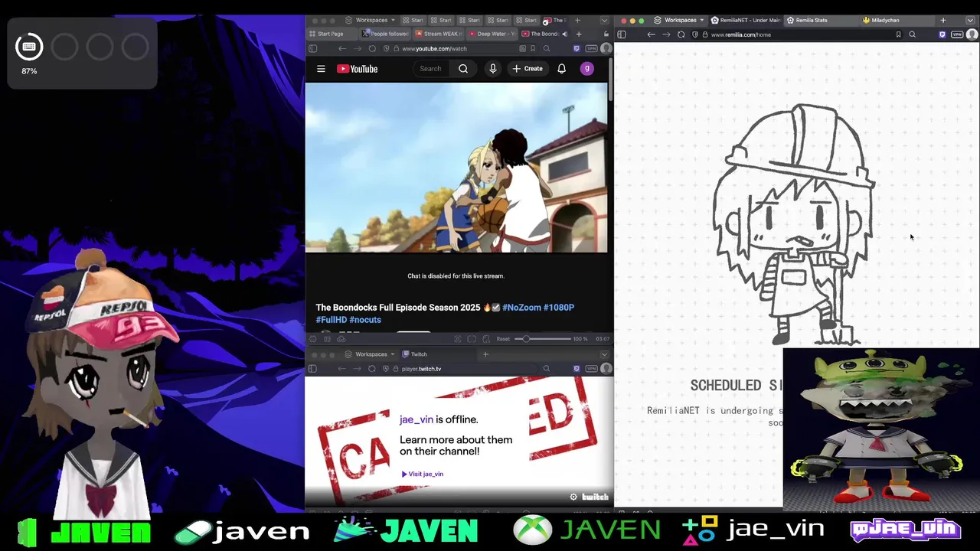Screen dimensions: 980x551
Task: Click VPN badge in Twitch browser window
Action: tap(591, 369)
